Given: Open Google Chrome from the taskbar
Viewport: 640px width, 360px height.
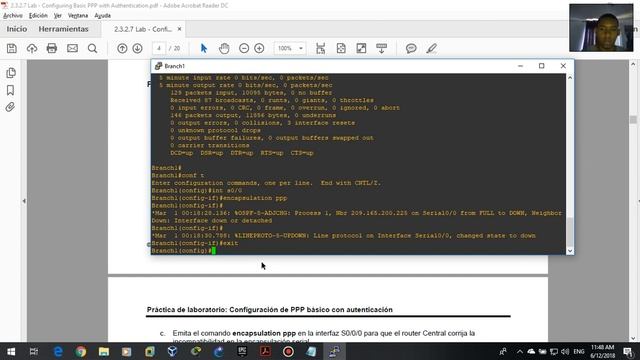Looking at the screenshot, I should 81,351.
